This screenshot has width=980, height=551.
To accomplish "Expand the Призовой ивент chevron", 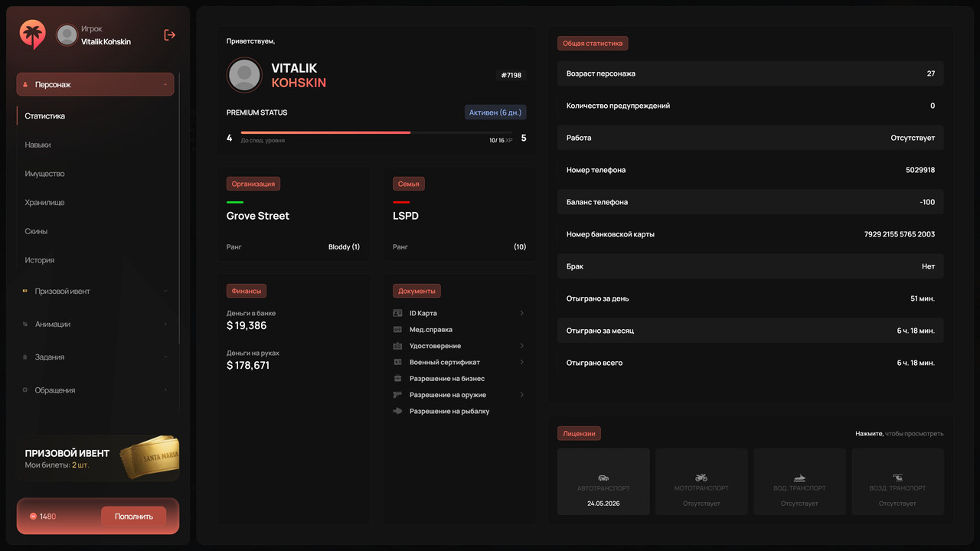I will [x=165, y=292].
